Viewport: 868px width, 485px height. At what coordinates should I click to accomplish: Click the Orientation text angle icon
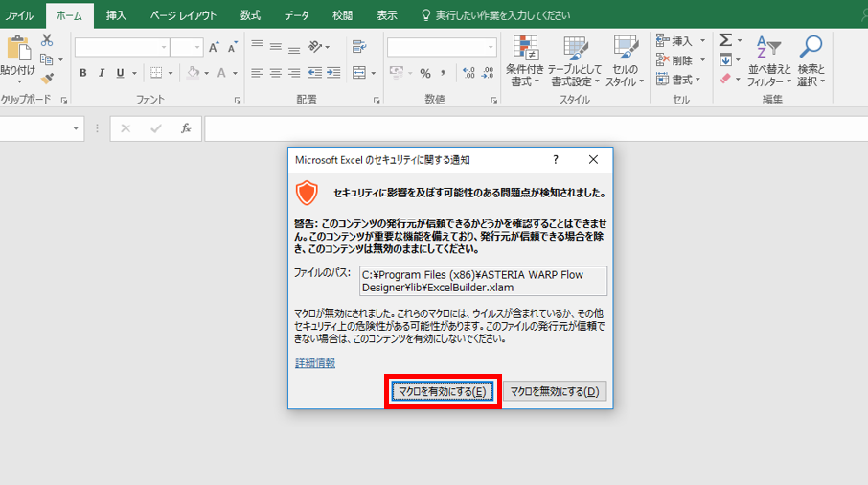(315, 47)
